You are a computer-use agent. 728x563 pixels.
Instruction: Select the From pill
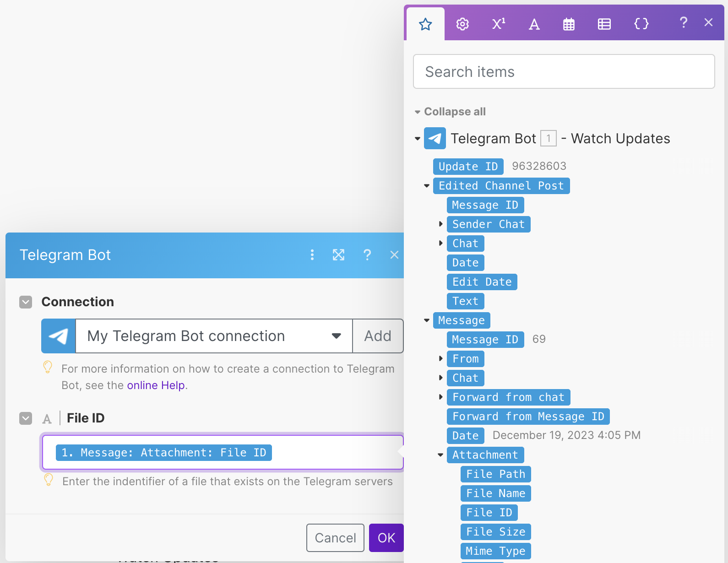pos(466,359)
